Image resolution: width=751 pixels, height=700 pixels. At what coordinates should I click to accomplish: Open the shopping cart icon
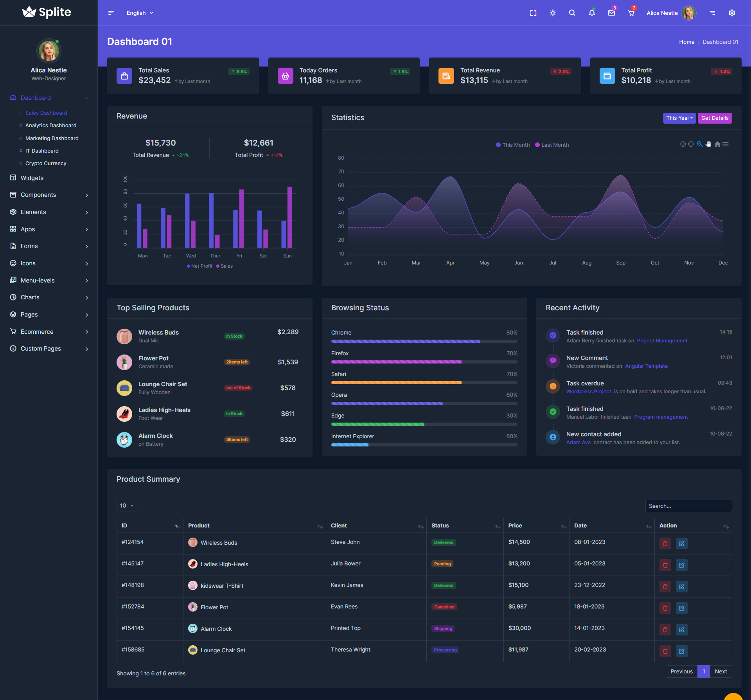[631, 13]
